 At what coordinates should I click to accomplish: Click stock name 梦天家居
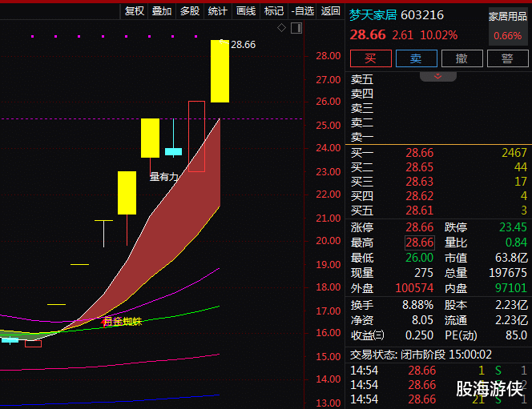click(x=373, y=15)
